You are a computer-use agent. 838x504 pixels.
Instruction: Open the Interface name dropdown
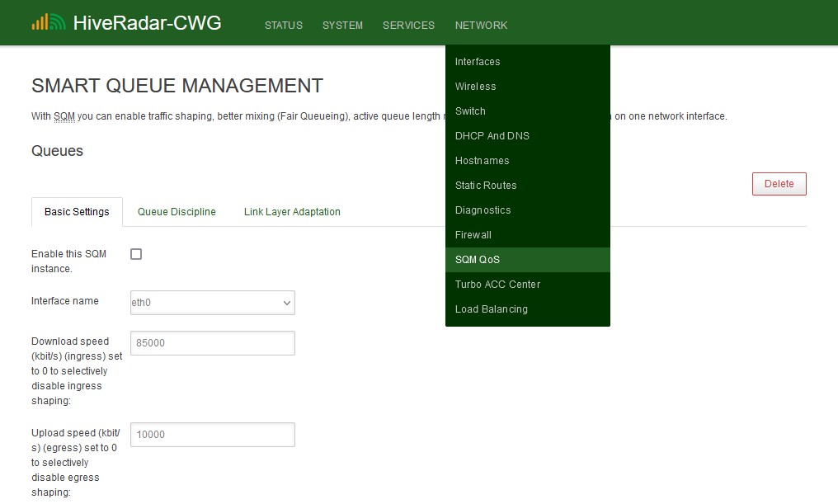[x=212, y=303]
